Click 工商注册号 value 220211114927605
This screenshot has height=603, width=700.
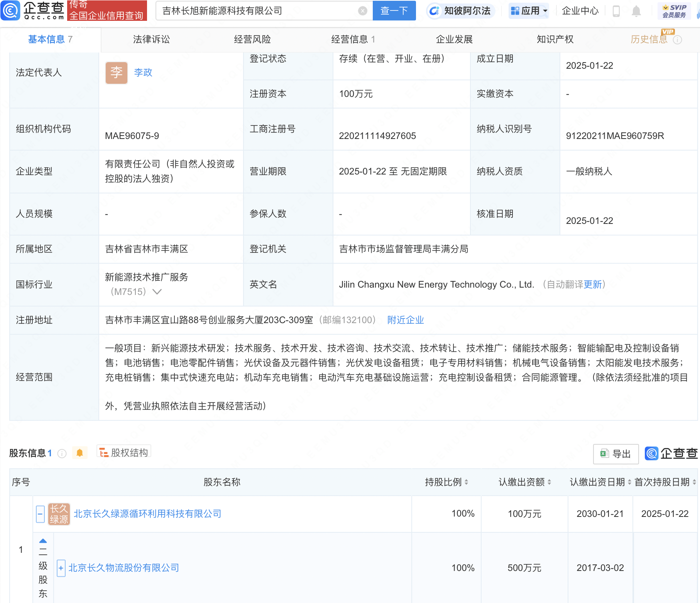tap(377, 136)
